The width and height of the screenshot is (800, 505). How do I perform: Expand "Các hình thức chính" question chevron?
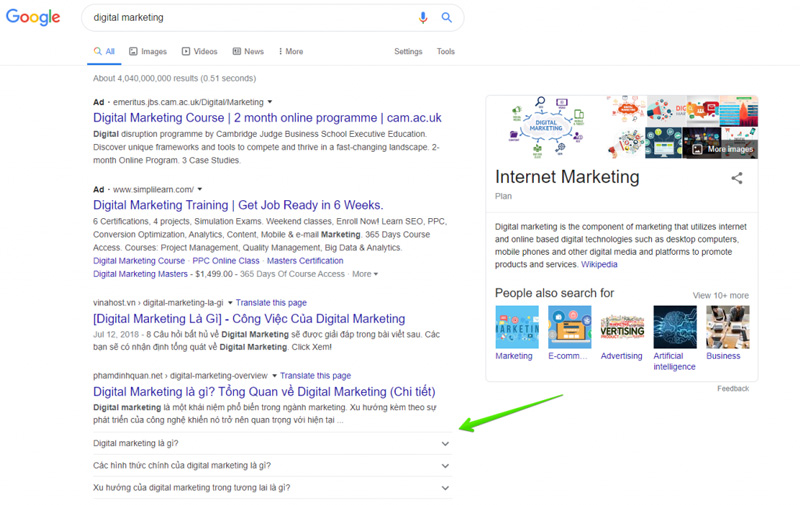pos(445,465)
